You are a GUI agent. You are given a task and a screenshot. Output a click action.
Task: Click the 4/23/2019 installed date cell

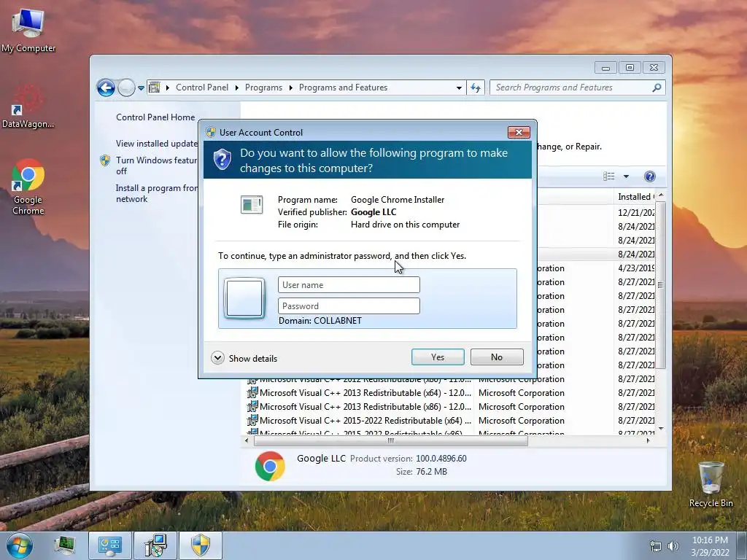636,268
